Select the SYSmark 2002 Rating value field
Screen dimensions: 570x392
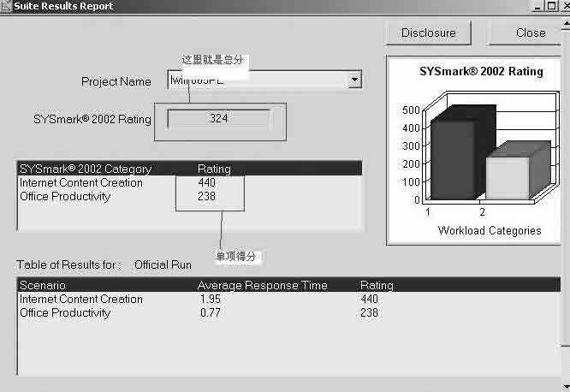pos(219,119)
